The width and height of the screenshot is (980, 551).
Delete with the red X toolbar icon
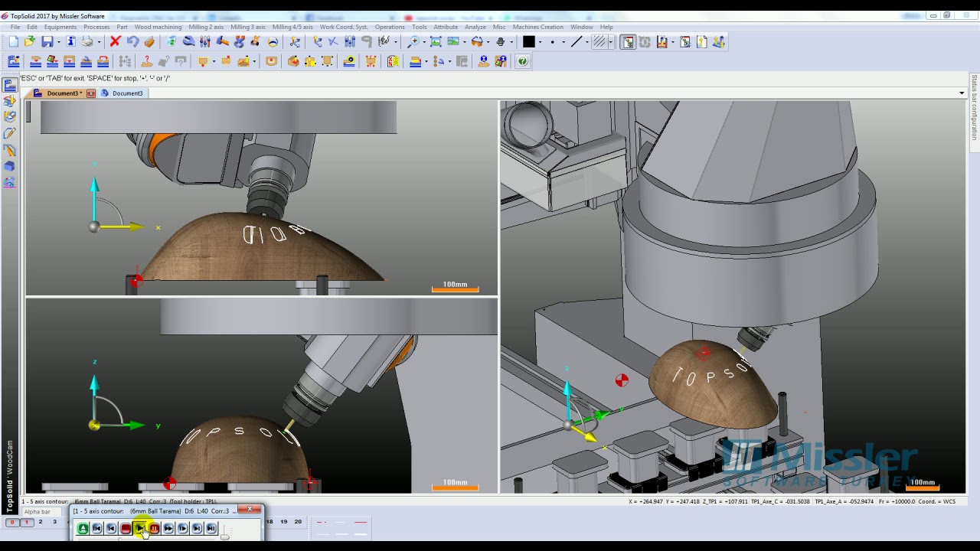(x=115, y=42)
